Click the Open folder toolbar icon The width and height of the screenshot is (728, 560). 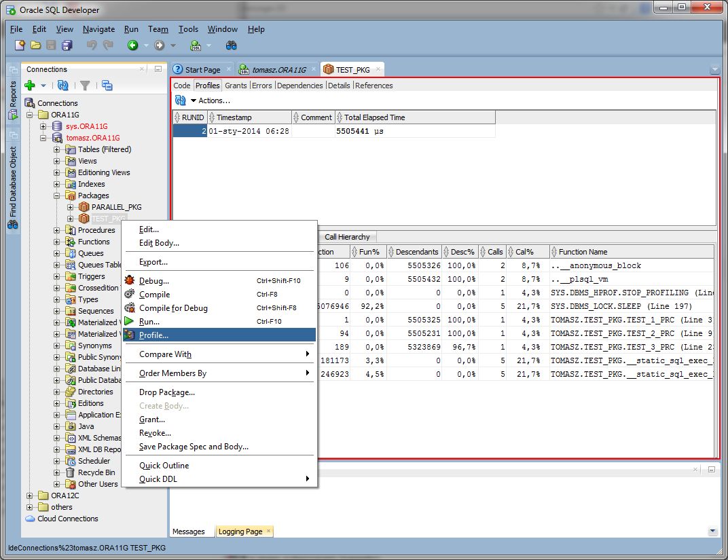pos(36,45)
